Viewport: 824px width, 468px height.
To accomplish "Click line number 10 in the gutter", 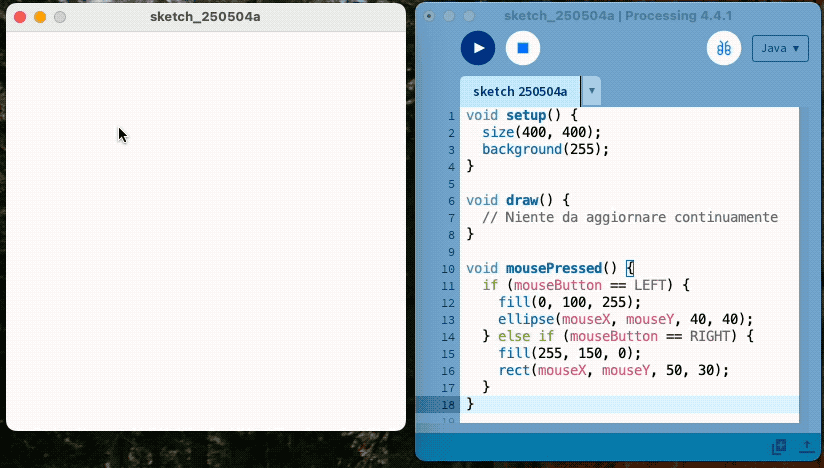I will point(449,268).
